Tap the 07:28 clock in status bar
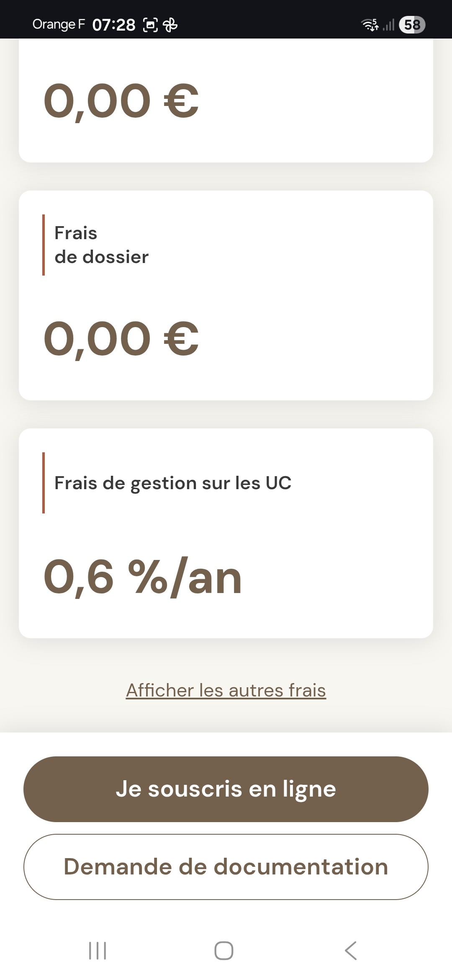The width and height of the screenshot is (452, 980). click(x=114, y=25)
